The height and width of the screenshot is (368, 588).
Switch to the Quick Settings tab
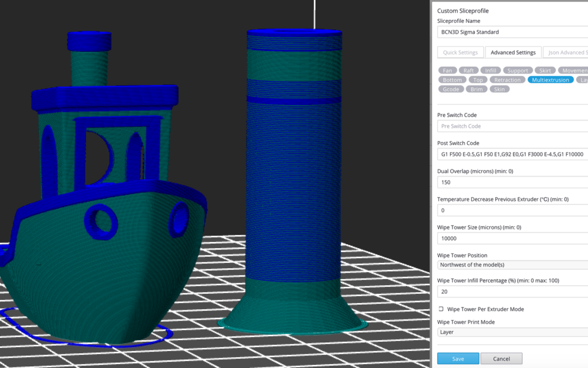460,52
